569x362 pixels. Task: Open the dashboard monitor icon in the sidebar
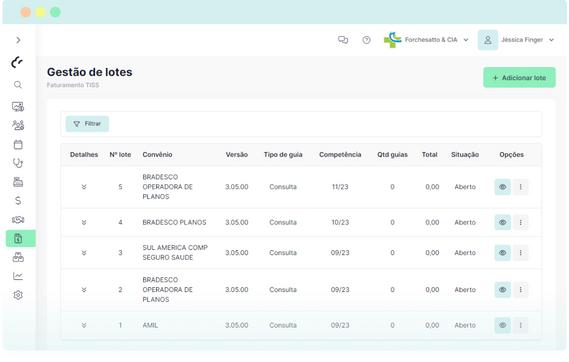click(18, 107)
